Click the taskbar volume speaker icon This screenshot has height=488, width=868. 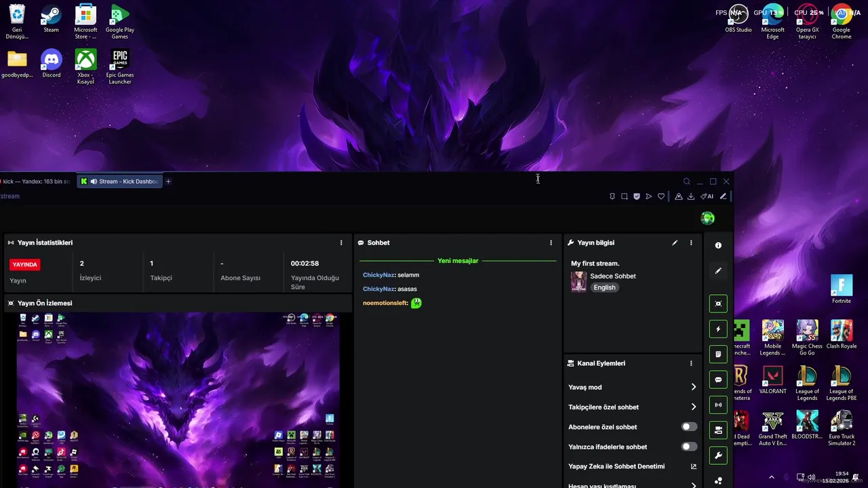[812, 477]
